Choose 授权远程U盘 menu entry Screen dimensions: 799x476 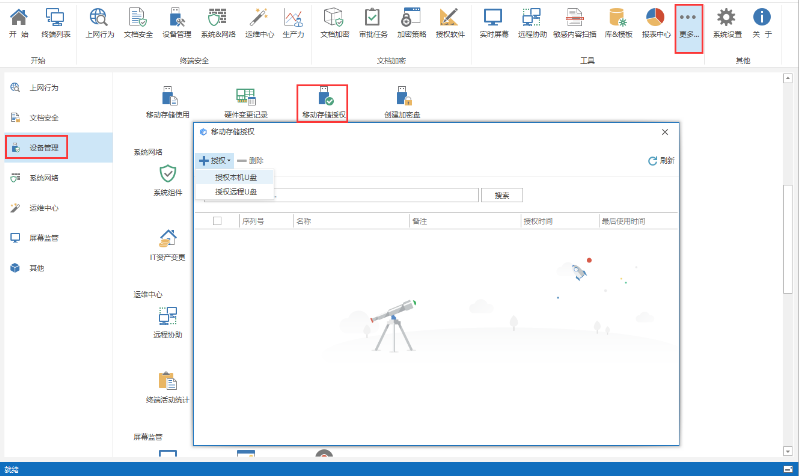tap(235, 192)
